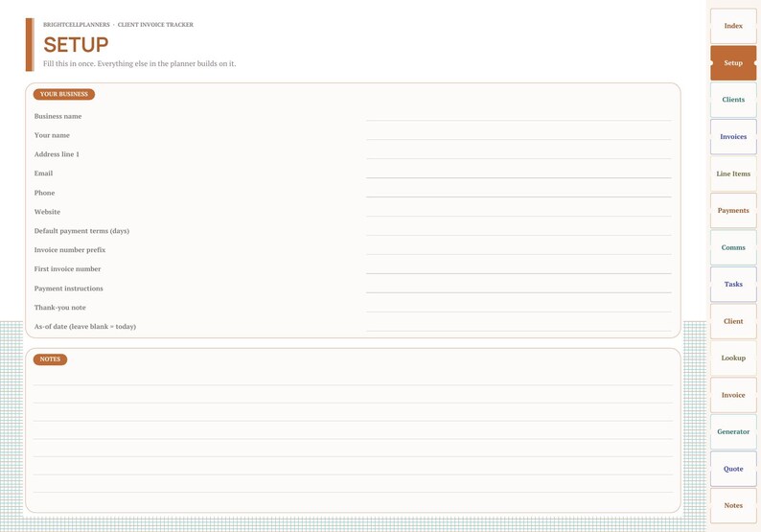Click the Payment instructions input line
761x532 pixels.
(519, 288)
